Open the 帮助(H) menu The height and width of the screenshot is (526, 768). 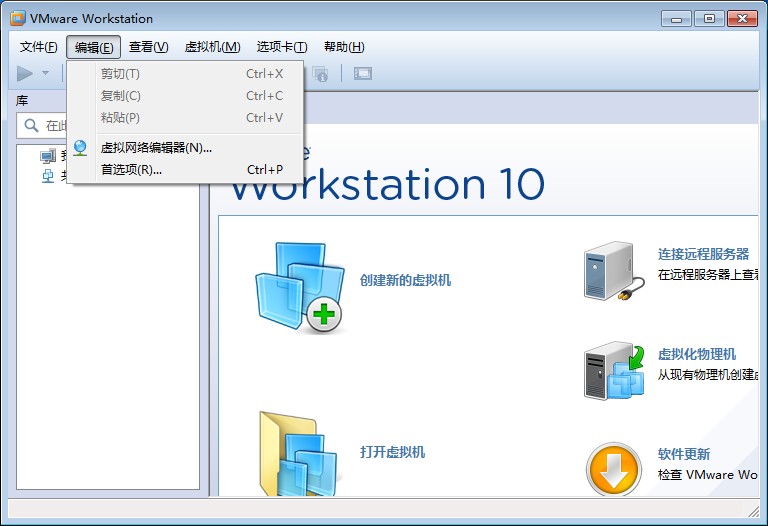(344, 47)
